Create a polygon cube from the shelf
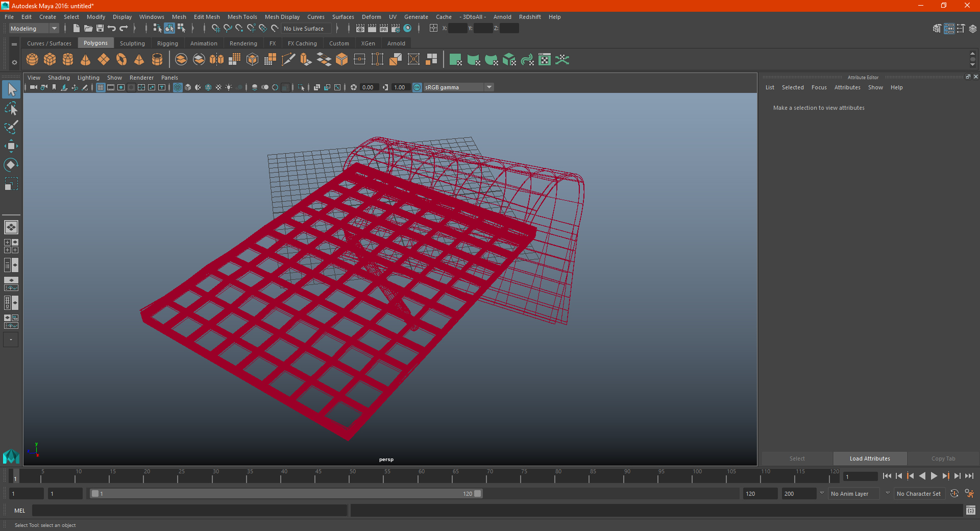 (50, 60)
